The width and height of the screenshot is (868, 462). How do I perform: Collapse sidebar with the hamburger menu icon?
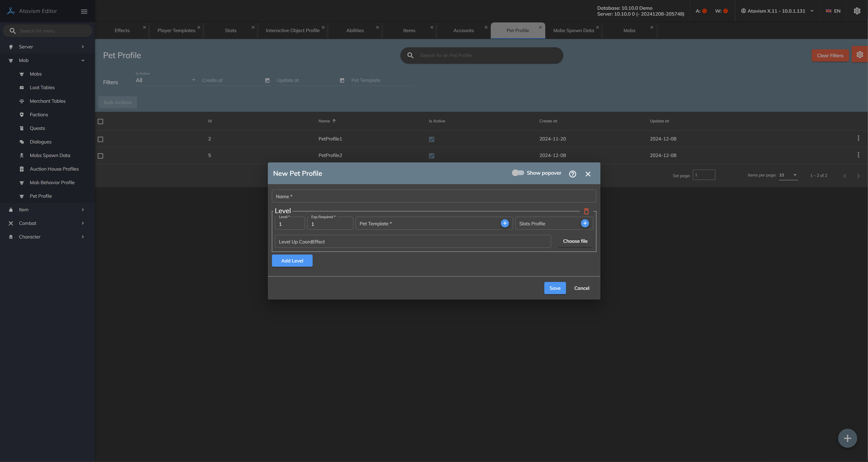pyautogui.click(x=84, y=12)
